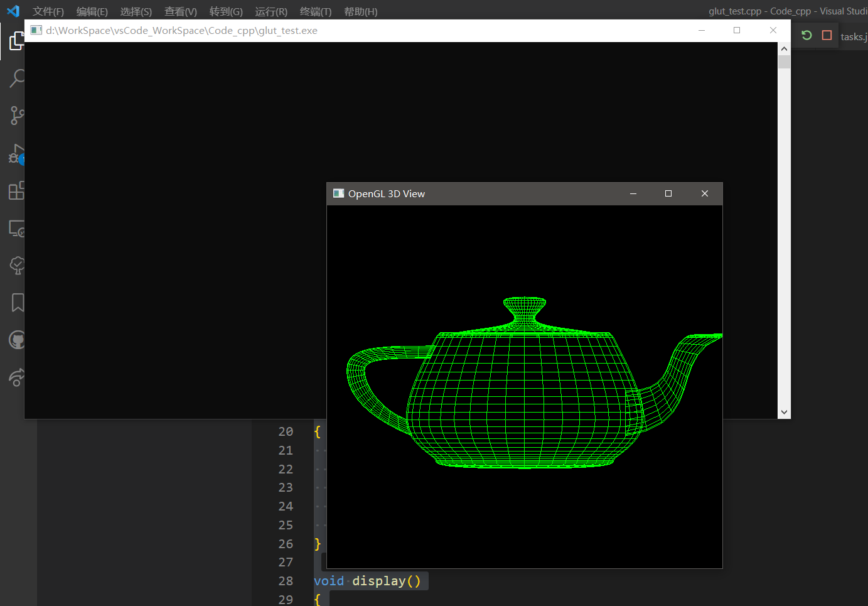Click the glut_test.exe terminal window icon
The width and height of the screenshot is (868, 606).
[36, 30]
